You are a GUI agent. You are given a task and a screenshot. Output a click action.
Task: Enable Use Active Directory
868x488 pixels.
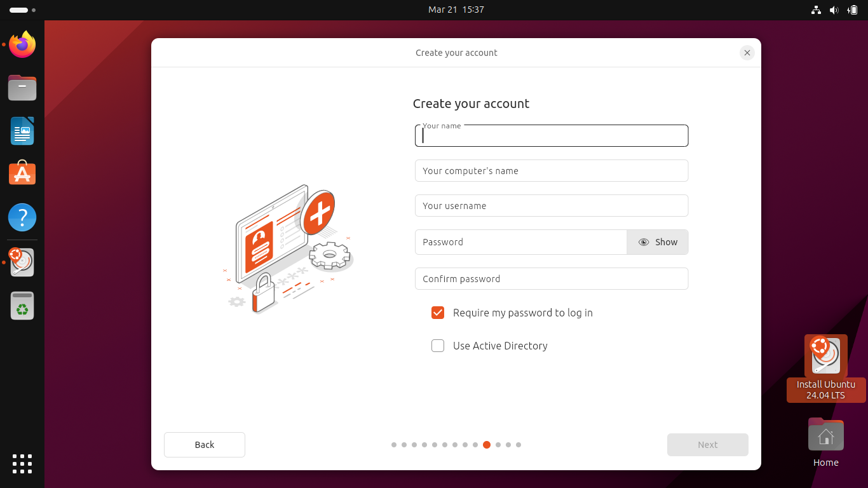click(x=438, y=346)
